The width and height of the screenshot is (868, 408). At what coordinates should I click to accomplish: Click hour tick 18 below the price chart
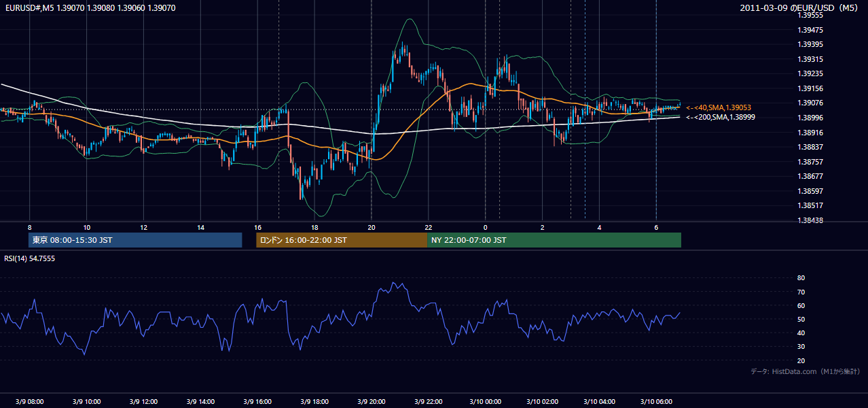(314, 227)
